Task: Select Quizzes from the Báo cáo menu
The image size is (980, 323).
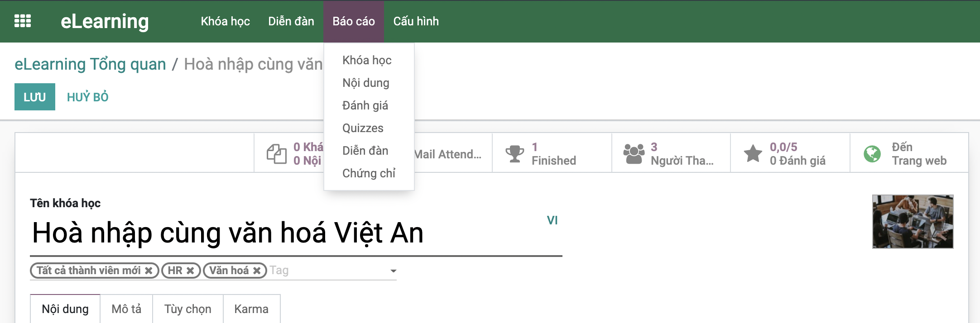Action: (362, 128)
